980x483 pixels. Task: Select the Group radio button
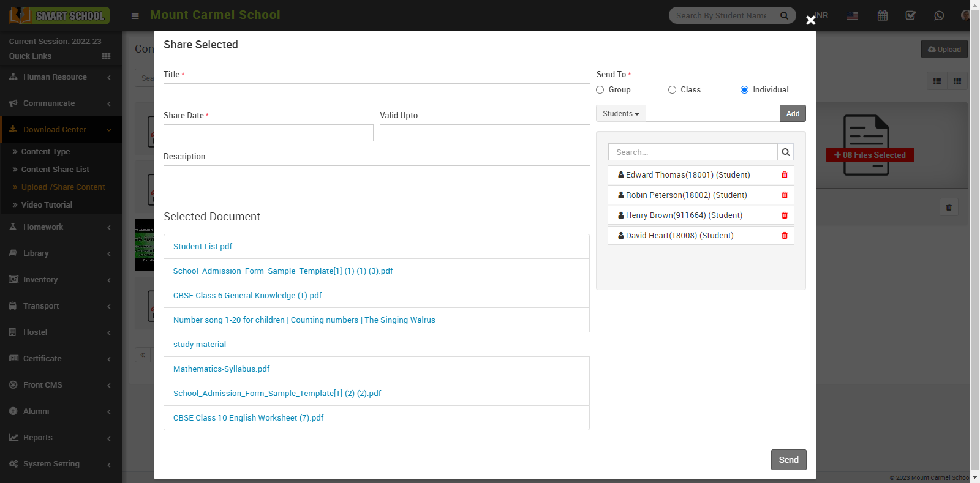[600, 90]
